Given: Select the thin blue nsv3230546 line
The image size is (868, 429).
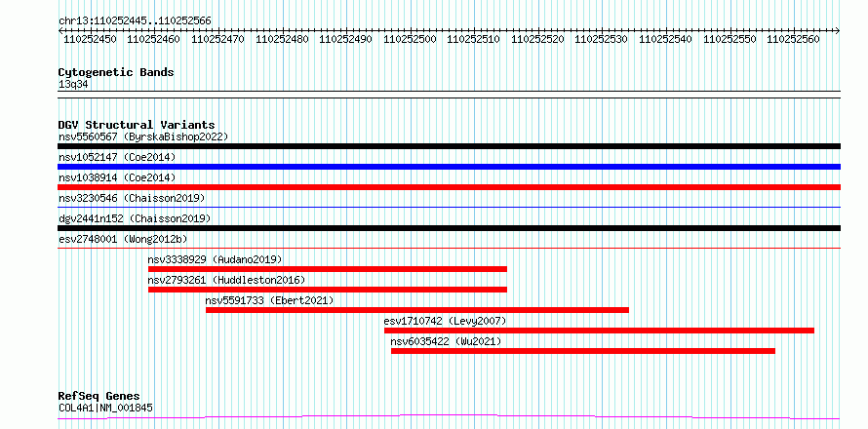Looking at the screenshot, I should tap(449, 208).
